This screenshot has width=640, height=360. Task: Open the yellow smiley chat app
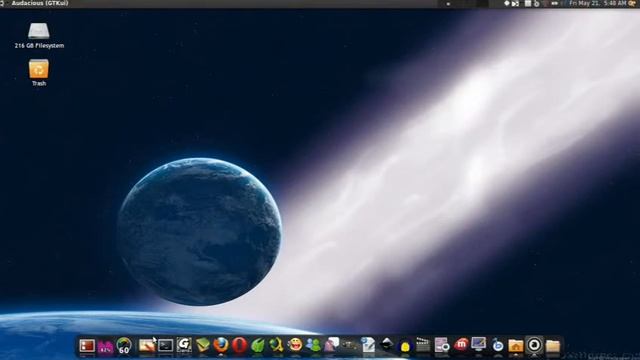(x=295, y=345)
